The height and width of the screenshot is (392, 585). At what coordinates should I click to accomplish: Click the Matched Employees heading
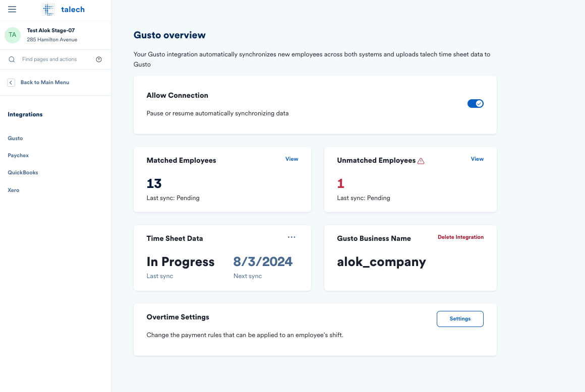coord(182,161)
